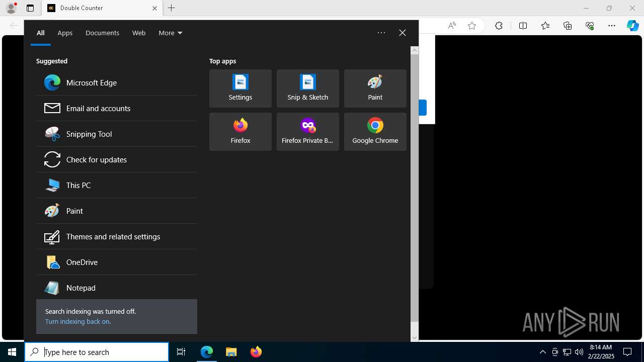
Task: Open Edge Extensions menu
Action: 499,26
